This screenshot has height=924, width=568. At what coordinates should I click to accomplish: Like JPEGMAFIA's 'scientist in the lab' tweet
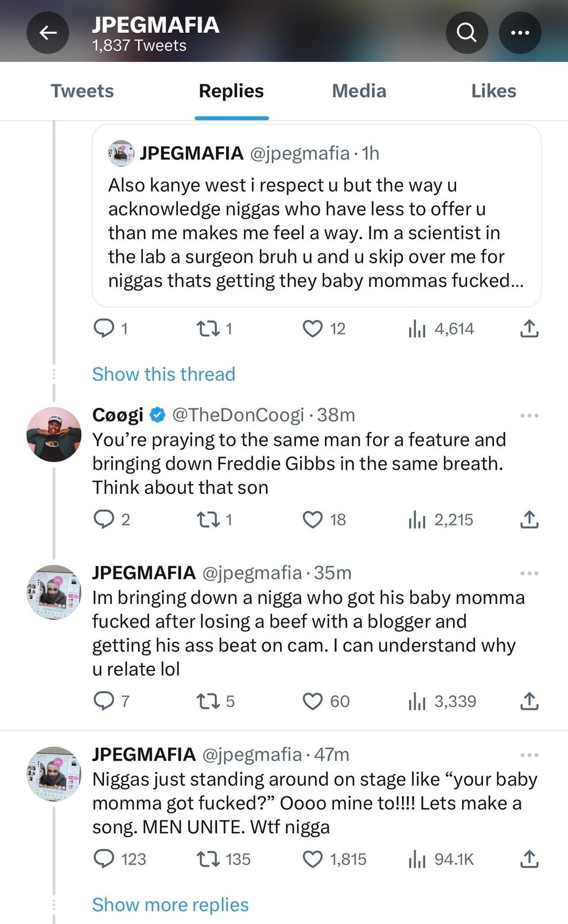[x=312, y=328]
